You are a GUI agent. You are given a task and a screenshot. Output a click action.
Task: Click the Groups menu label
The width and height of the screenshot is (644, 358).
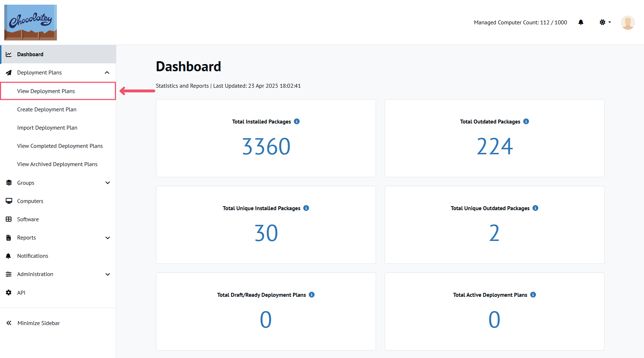(x=26, y=183)
